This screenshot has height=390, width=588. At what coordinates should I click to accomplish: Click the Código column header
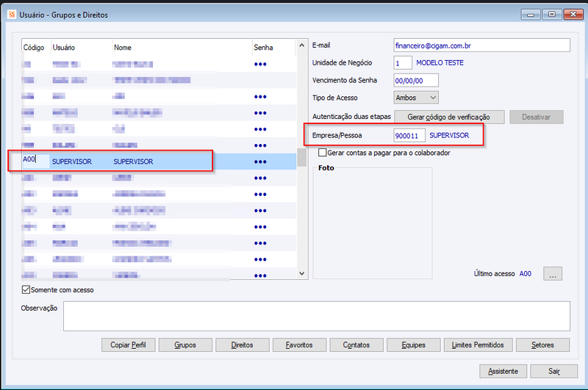(x=34, y=48)
